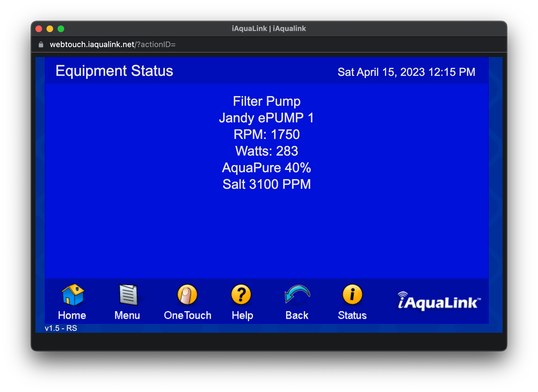Select the Jandy ePUMP 1 line
The width and height of the screenshot is (538, 392).
click(267, 118)
